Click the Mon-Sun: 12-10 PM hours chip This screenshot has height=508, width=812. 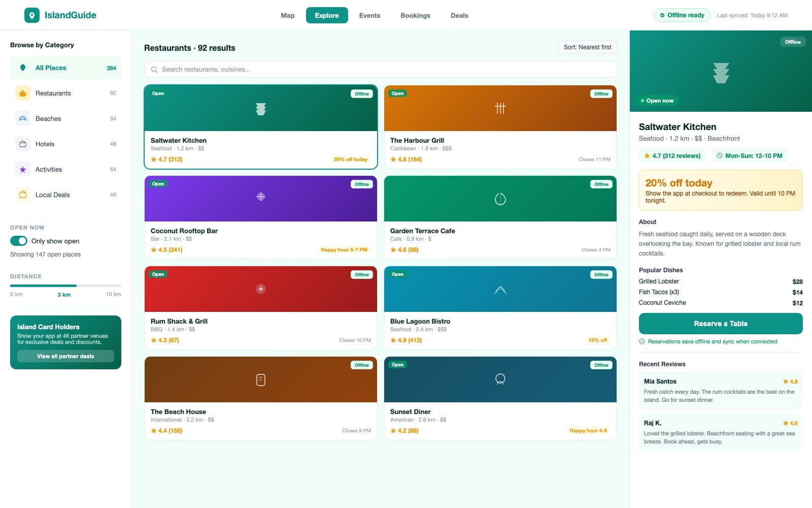coord(749,156)
